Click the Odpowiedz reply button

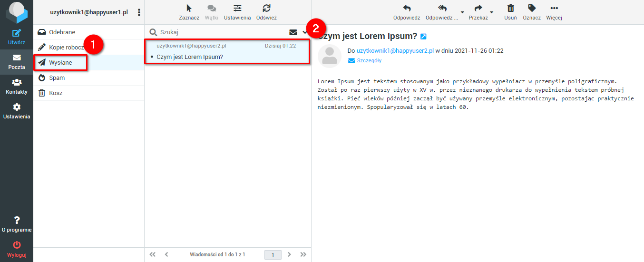(x=407, y=12)
